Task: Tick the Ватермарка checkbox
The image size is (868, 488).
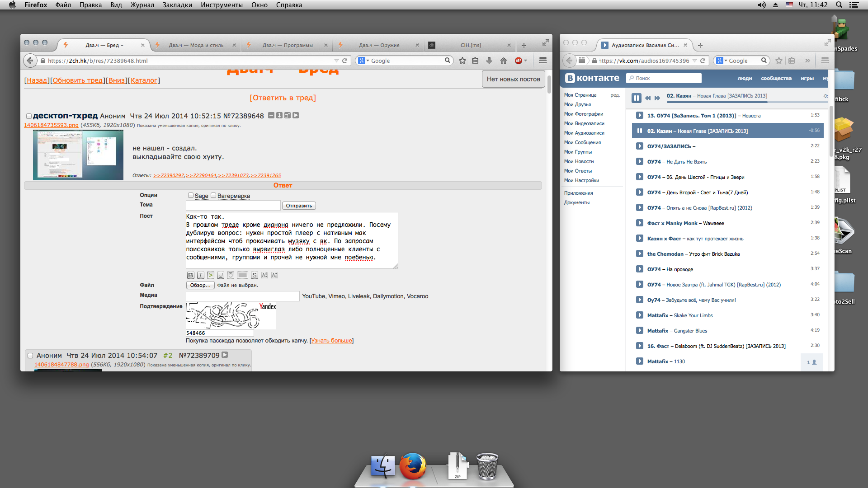Action: [213, 195]
